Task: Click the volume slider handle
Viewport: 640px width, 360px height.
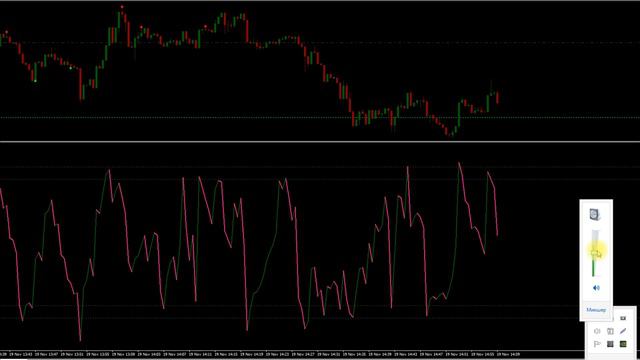Action: tap(596, 253)
